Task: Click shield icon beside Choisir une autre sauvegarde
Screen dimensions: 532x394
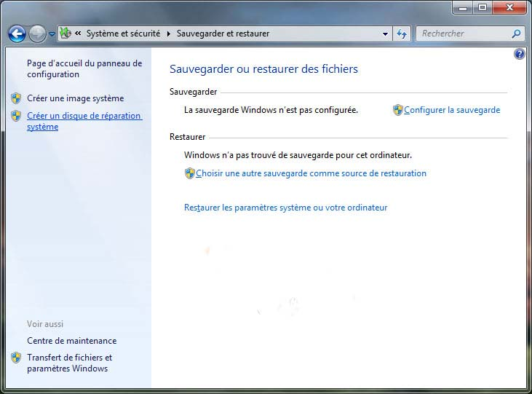Action: [190, 173]
